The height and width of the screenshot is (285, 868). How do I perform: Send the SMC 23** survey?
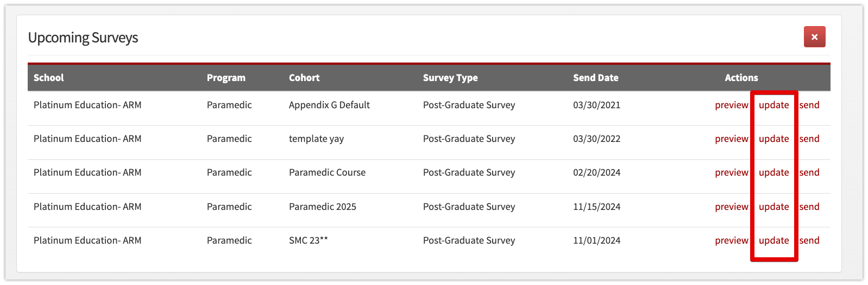pos(809,240)
